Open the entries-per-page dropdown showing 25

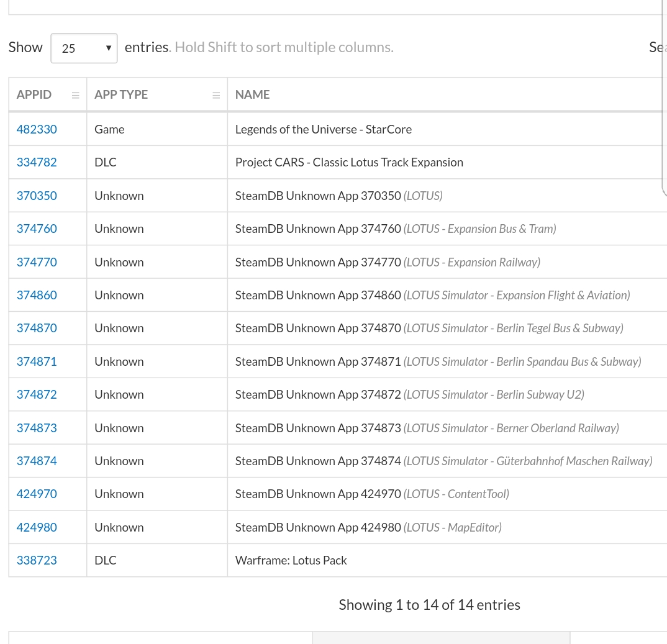(84, 48)
